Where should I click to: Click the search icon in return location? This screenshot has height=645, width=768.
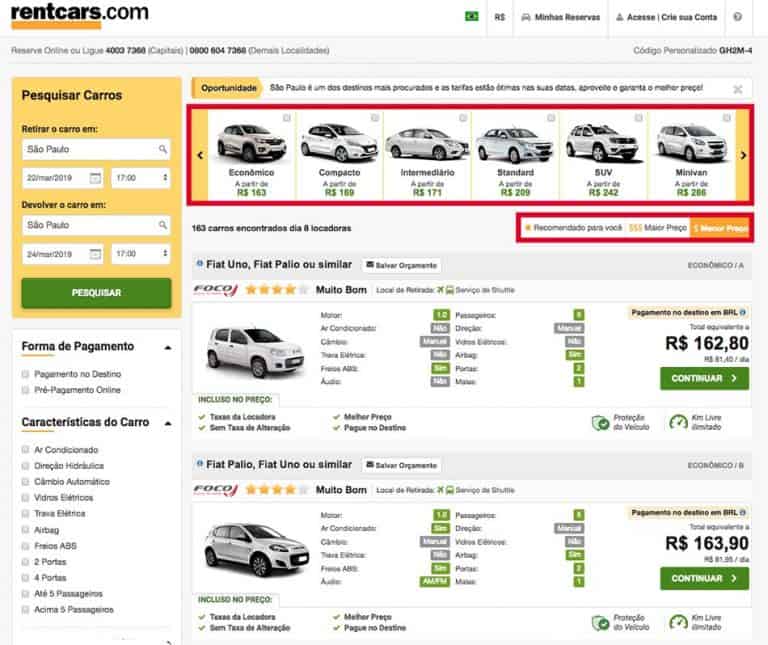[163, 225]
